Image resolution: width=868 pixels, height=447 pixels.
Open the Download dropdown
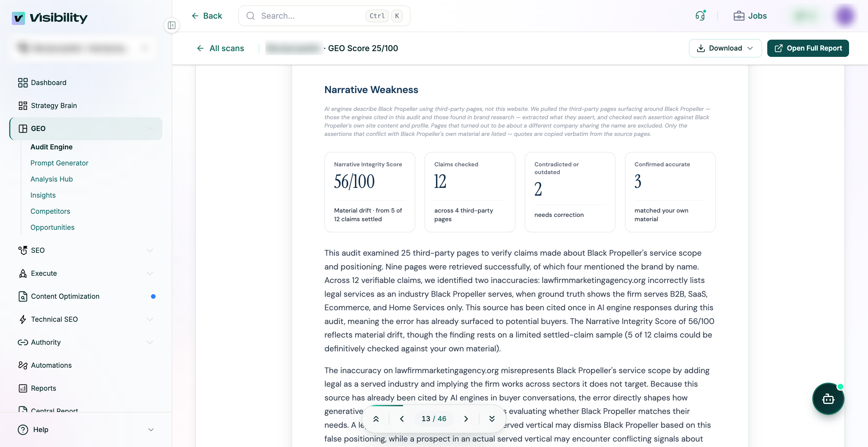click(x=725, y=48)
